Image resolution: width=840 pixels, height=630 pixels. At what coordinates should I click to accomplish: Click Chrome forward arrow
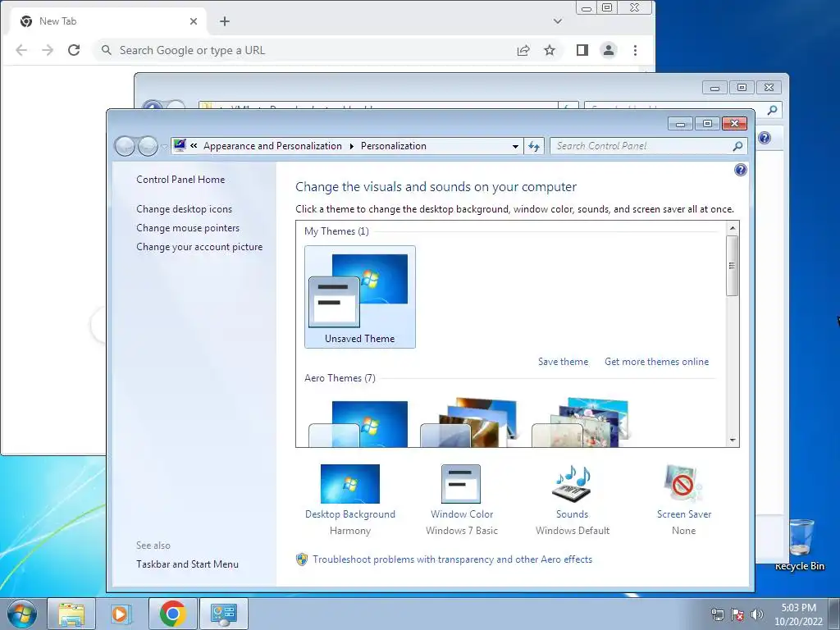[48, 50]
